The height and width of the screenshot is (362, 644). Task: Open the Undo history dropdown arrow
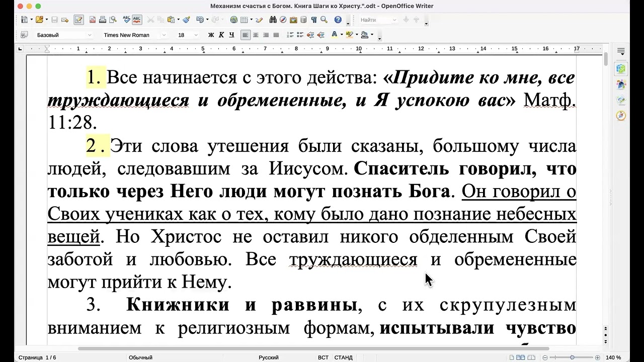[x=207, y=20]
